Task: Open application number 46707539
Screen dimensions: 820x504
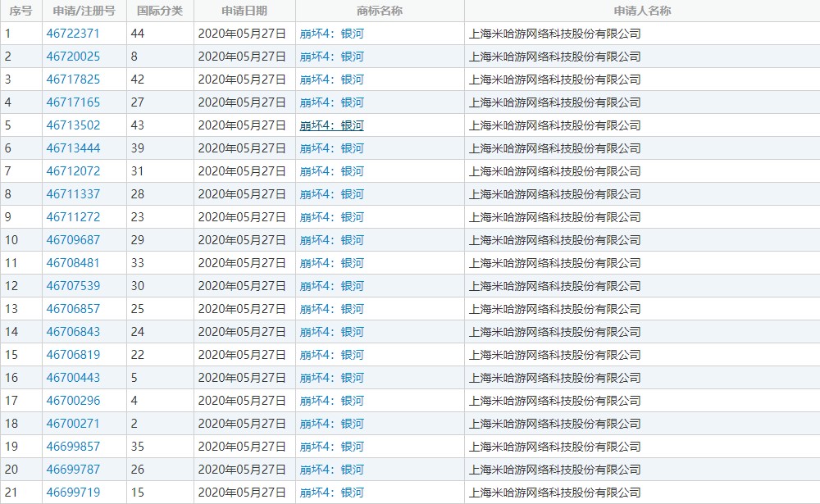Action: coord(73,286)
